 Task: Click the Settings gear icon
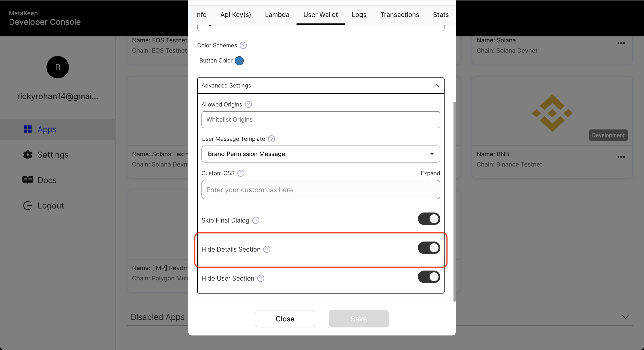pos(28,154)
